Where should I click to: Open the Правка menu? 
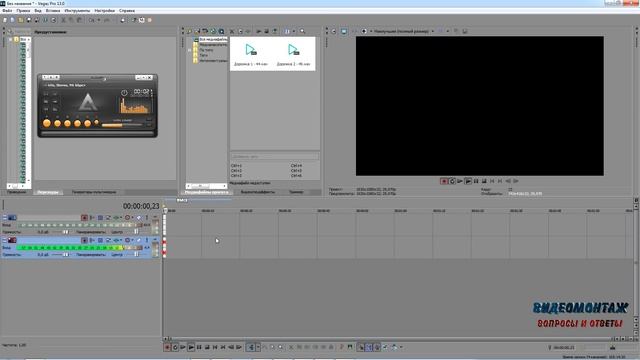tap(23, 11)
